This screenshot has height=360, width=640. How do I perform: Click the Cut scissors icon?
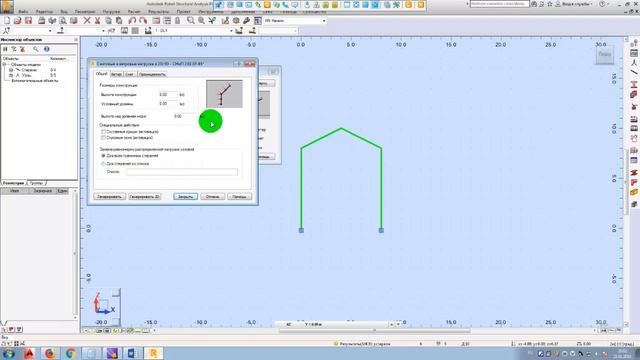(98, 20)
